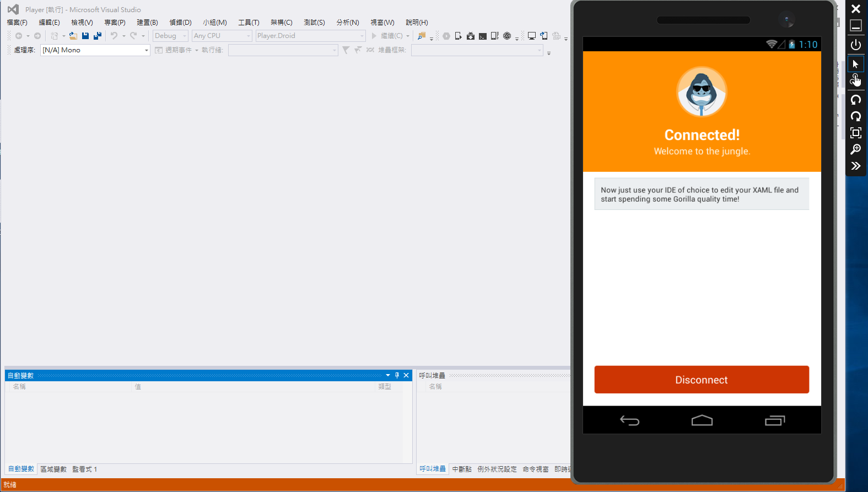868x492 pixels.
Task: Open the 執行緒 thread dropdown
Action: pos(283,50)
